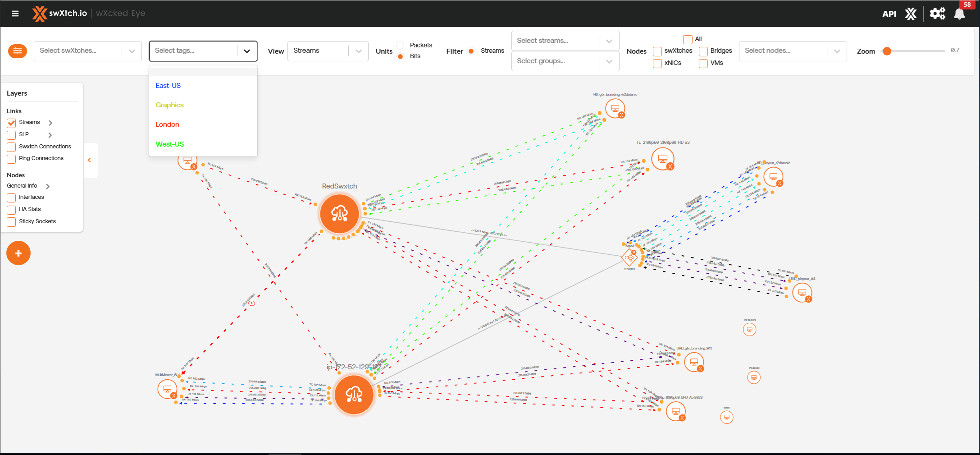
Task: Choose the West-US tag option
Action: click(x=169, y=144)
